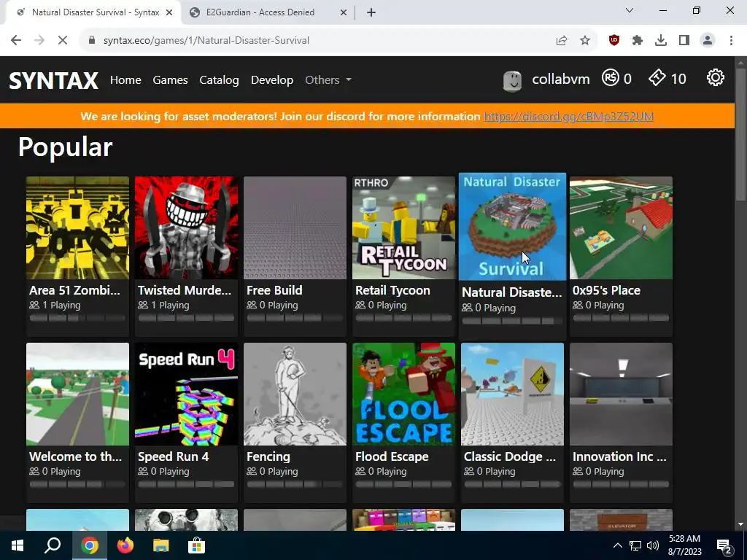The width and height of the screenshot is (747, 560).
Task: Toggle the Chrome side panel icon
Action: [684, 41]
